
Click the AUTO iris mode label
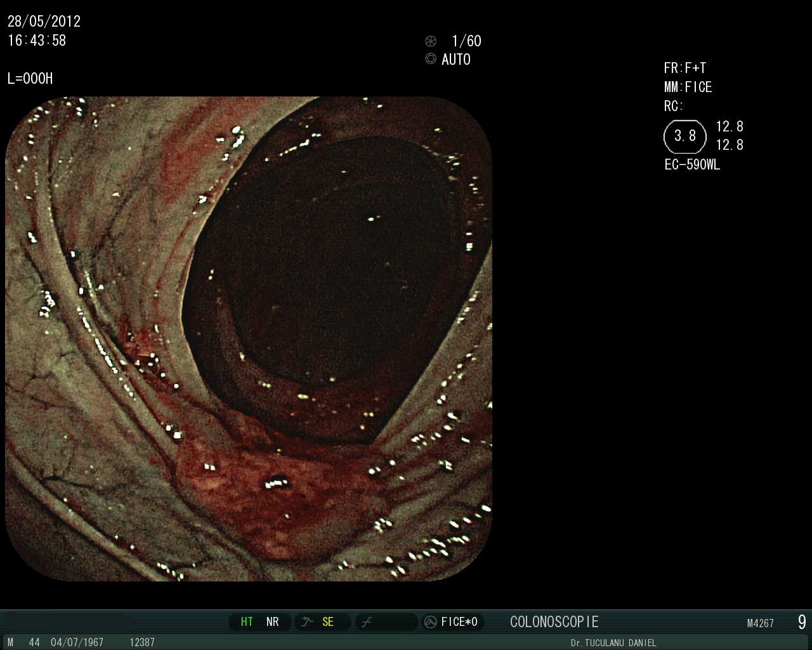pyautogui.click(x=456, y=60)
